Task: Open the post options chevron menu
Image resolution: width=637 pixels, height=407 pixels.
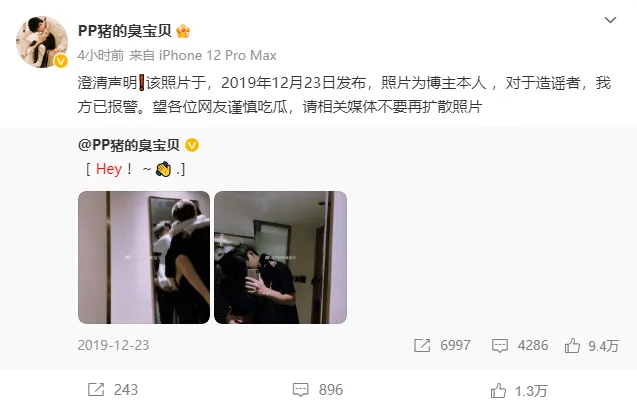Action: [610, 20]
